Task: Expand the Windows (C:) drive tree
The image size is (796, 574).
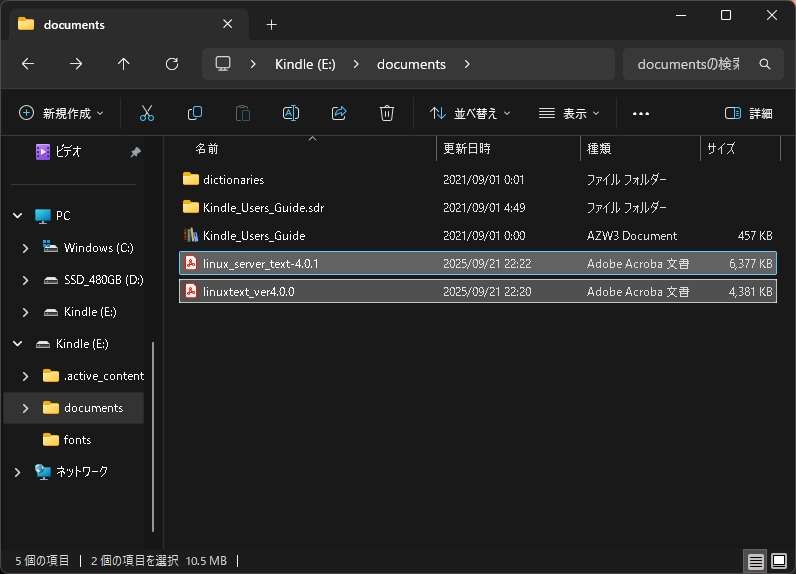Action: pos(26,248)
